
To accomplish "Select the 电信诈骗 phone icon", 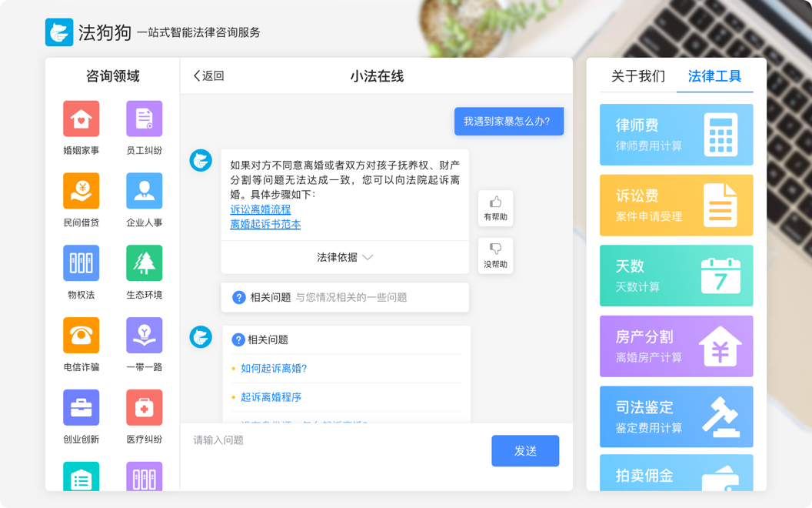I will [81, 336].
